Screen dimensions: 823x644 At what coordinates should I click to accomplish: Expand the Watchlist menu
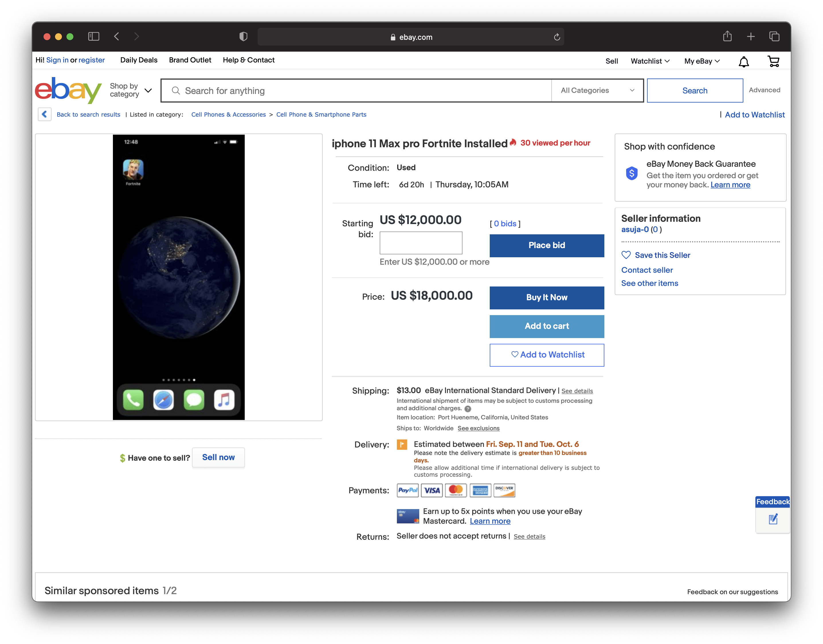coord(650,61)
